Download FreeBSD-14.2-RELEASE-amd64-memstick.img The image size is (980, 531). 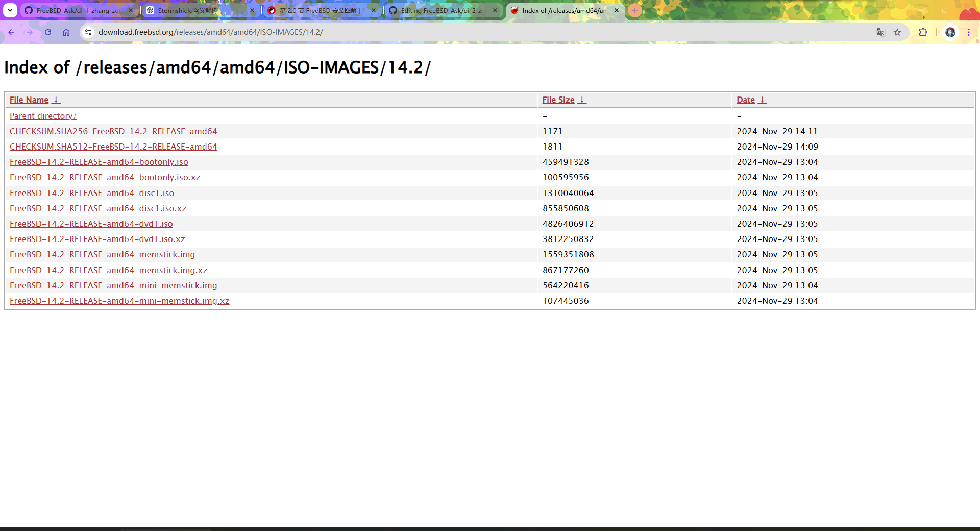102,255
